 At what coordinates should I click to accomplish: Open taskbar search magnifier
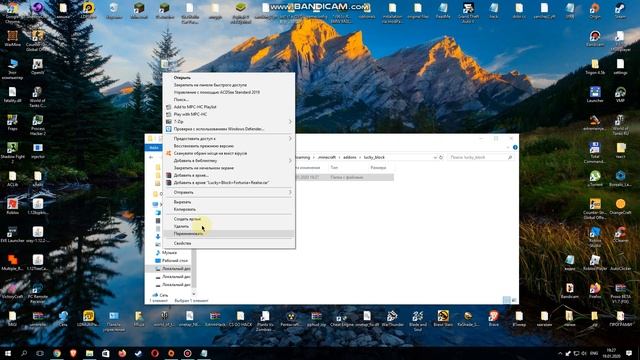point(24,353)
